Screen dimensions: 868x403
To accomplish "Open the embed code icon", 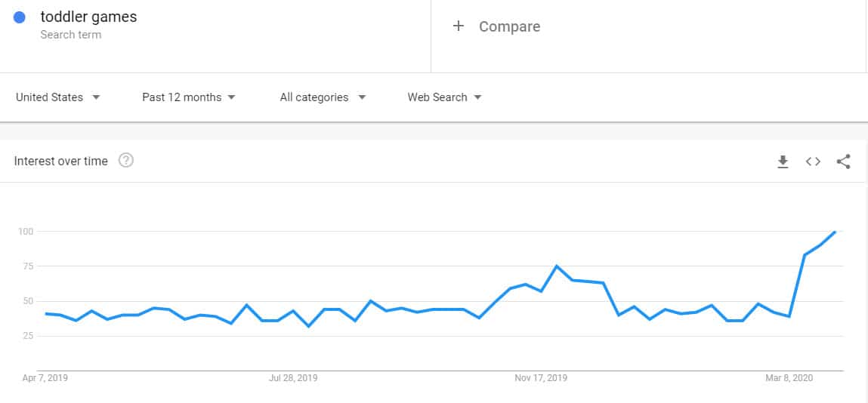I will pyautogui.click(x=813, y=162).
